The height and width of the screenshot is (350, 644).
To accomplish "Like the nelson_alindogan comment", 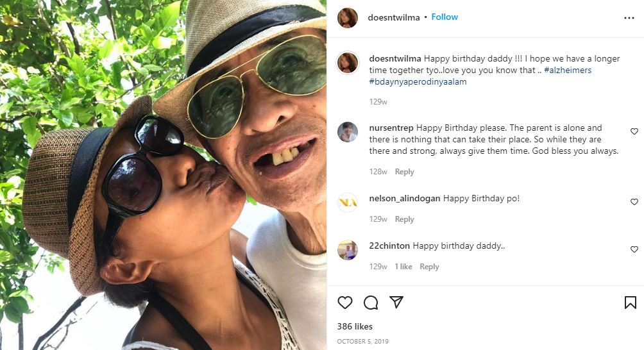I will [634, 202].
